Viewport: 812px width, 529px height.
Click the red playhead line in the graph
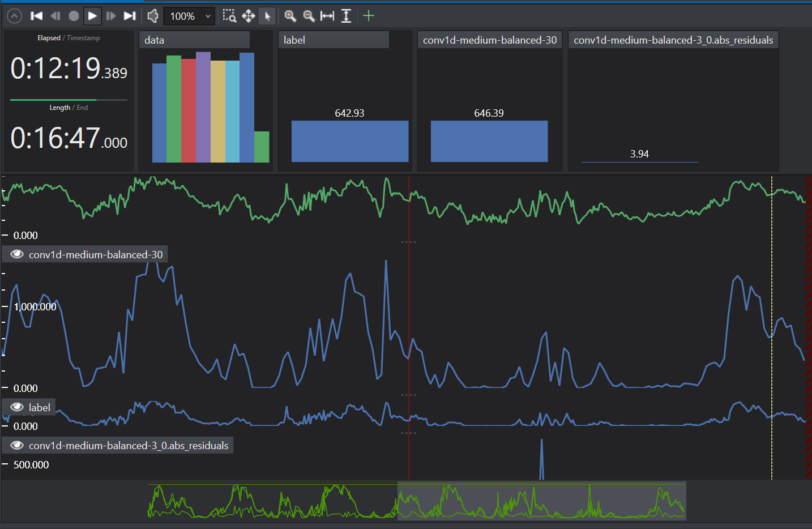pos(409,329)
